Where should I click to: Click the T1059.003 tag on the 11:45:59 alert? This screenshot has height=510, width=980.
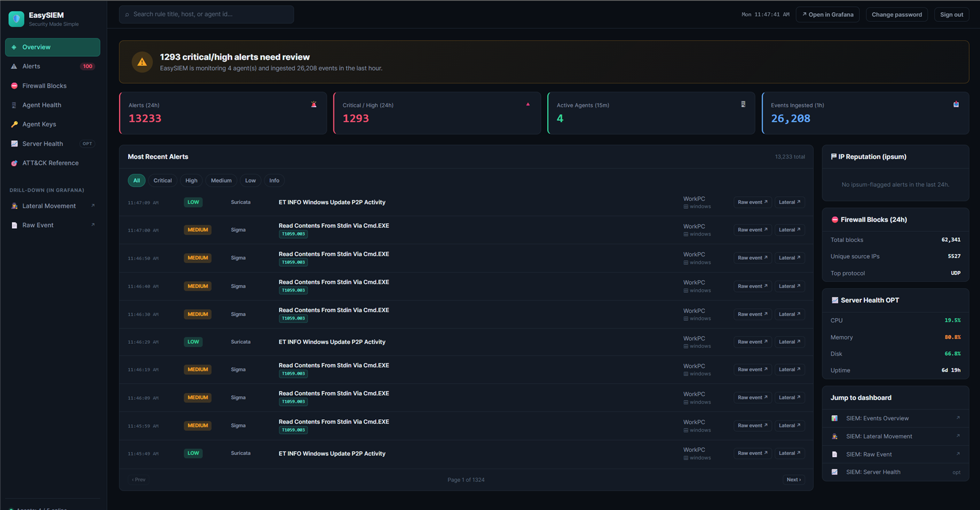[x=293, y=430]
